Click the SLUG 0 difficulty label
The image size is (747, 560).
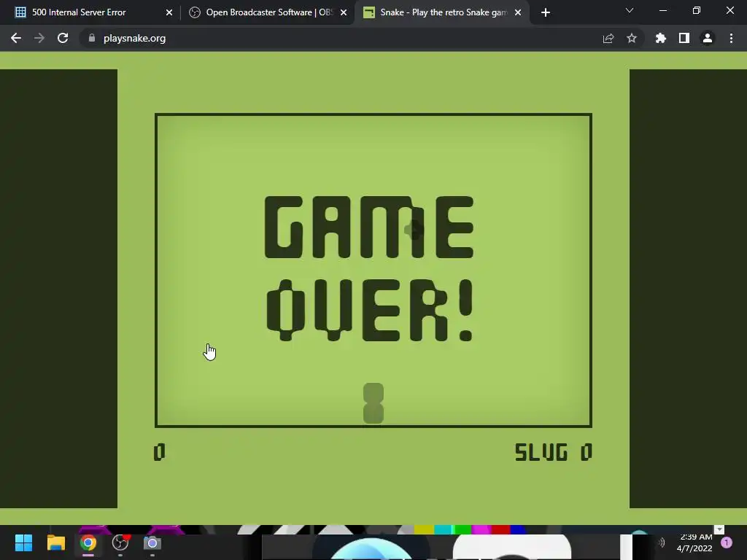click(553, 452)
